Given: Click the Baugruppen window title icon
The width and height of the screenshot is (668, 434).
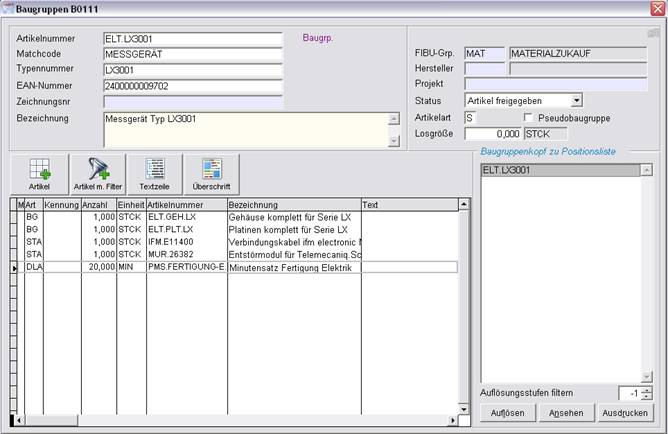Looking at the screenshot, I should coord(9,8).
